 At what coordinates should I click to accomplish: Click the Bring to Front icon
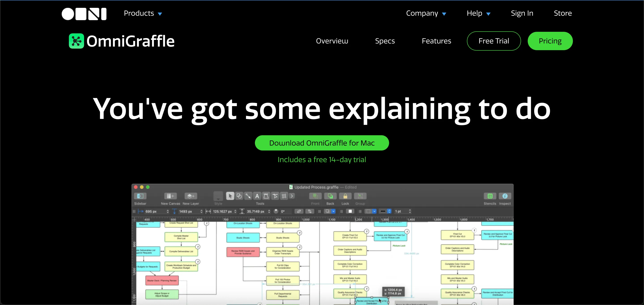315,196
